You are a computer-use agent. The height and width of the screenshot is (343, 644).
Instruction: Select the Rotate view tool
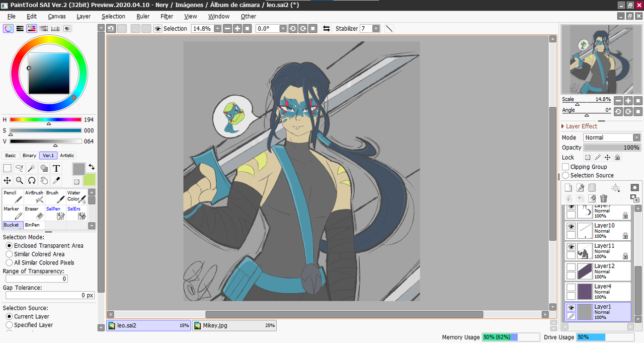coord(32,180)
